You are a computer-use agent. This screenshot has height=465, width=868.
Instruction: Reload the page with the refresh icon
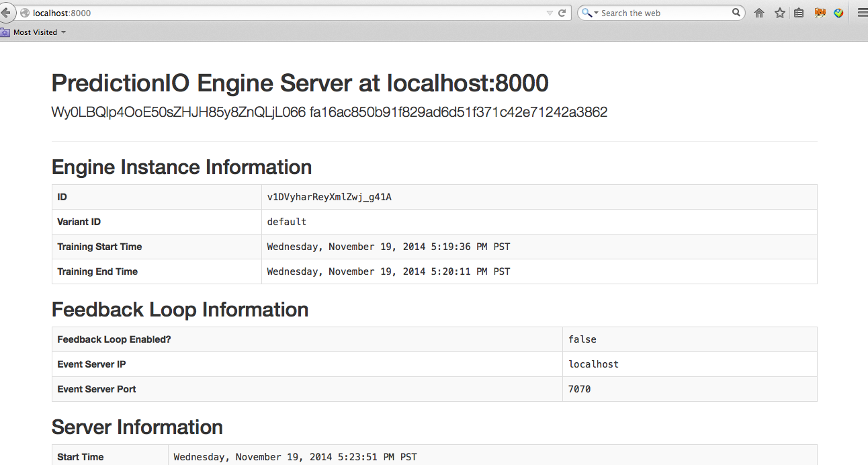point(562,13)
